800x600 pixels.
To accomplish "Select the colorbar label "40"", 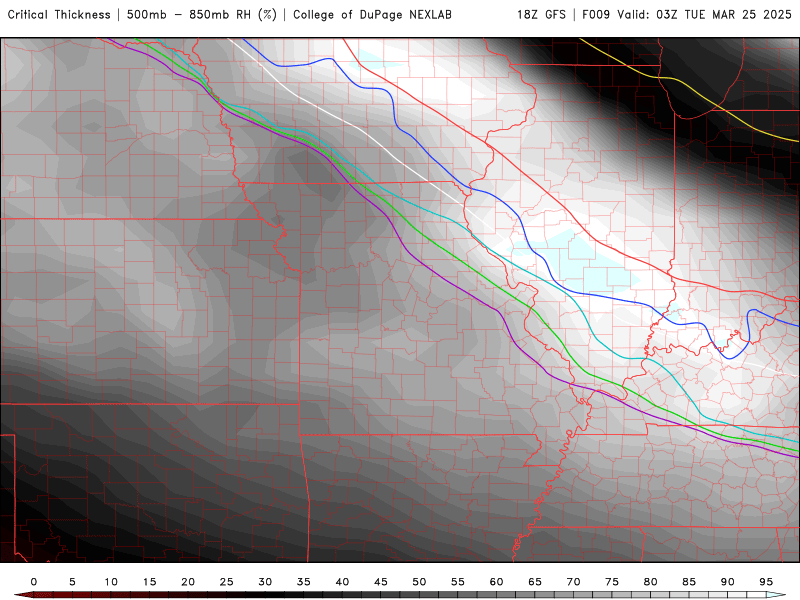I will (342, 582).
